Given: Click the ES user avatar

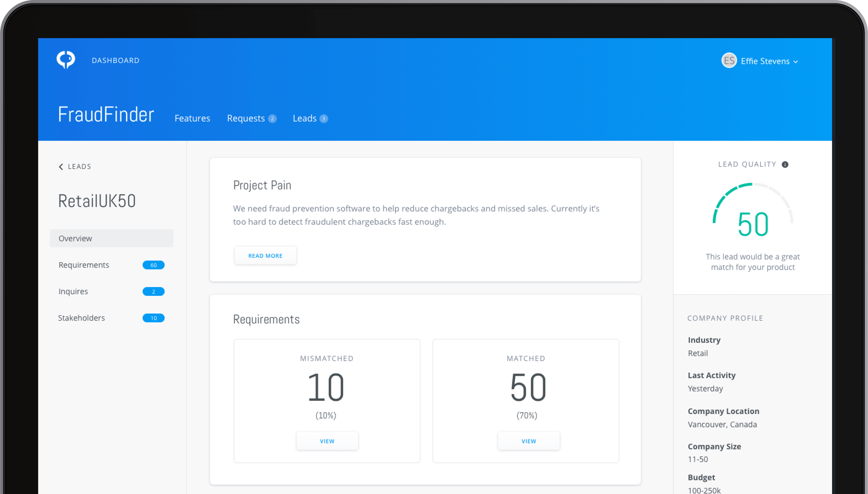Looking at the screenshot, I should pos(728,61).
